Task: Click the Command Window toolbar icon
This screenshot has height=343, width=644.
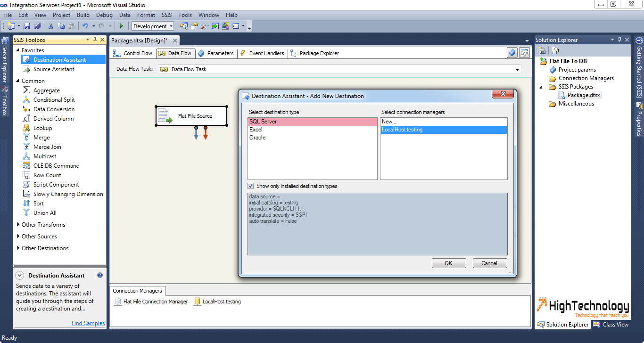Action: point(236,26)
